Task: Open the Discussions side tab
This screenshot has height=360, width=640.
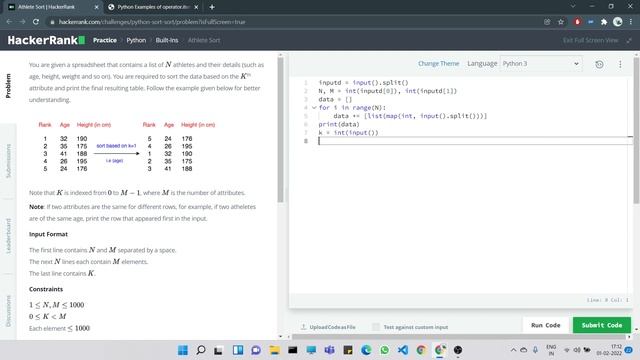Action: [x=8, y=310]
